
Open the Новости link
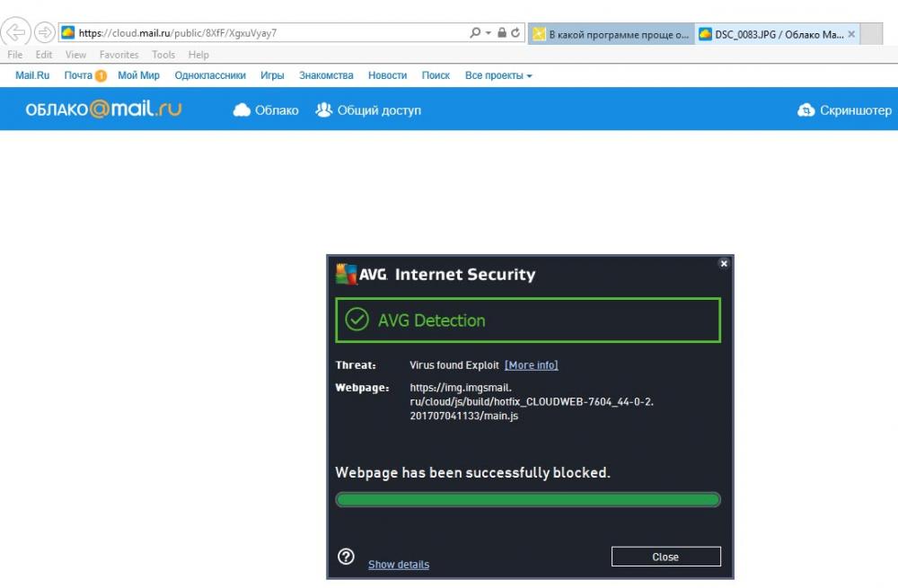pyautogui.click(x=387, y=75)
